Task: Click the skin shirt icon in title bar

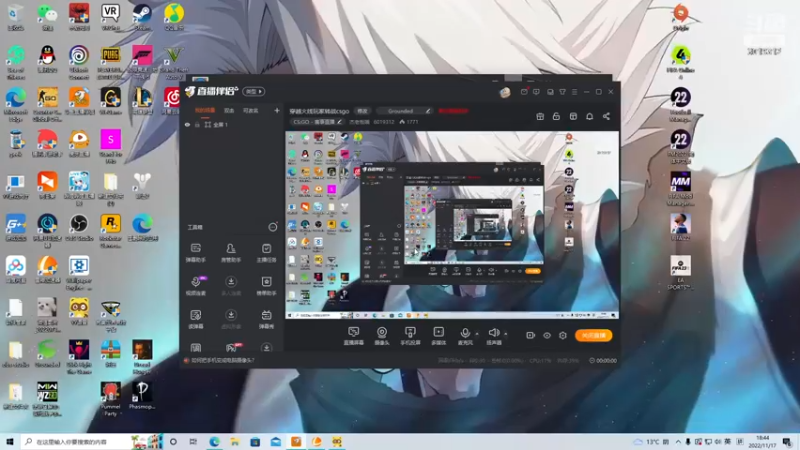Action: click(x=562, y=92)
